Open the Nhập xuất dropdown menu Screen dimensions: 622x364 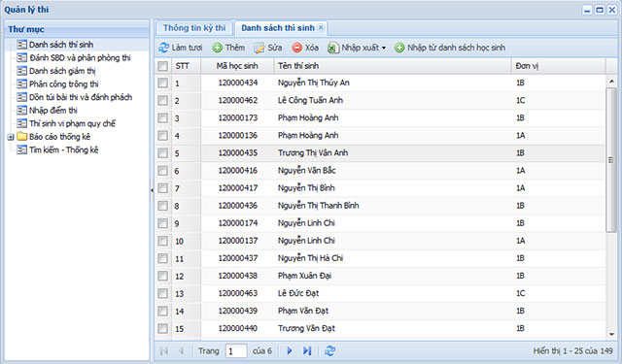(x=357, y=48)
